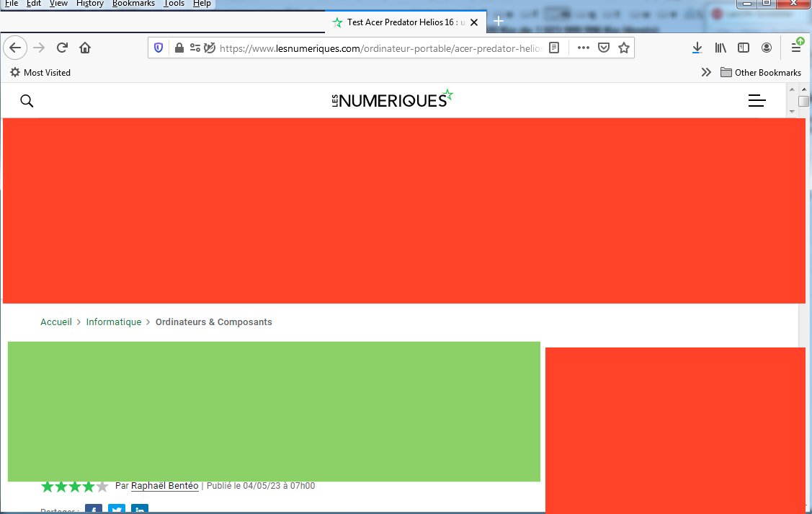Click the publication date text 04/05/23
This screenshot has width=812, height=514.
(262, 485)
